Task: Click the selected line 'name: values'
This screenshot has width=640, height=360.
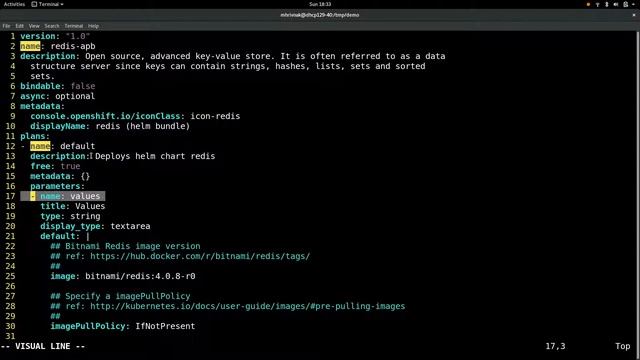Action: pyautogui.click(x=62, y=196)
